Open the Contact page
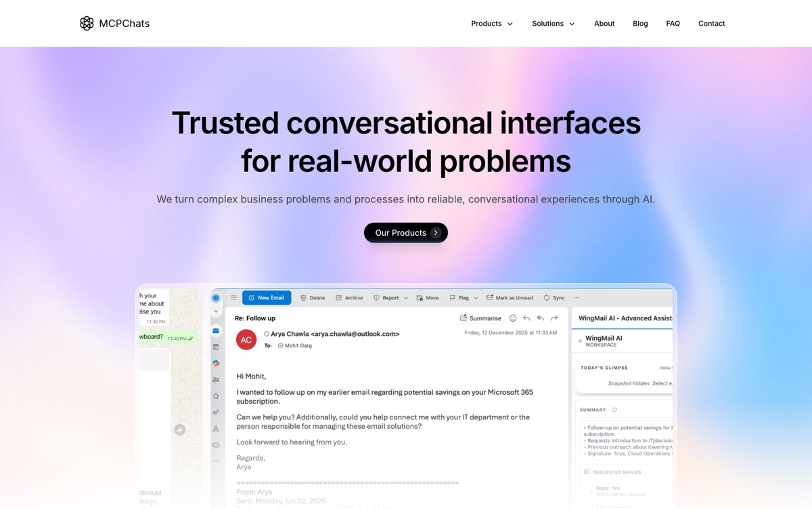This screenshot has height=508, width=812. tap(711, 24)
